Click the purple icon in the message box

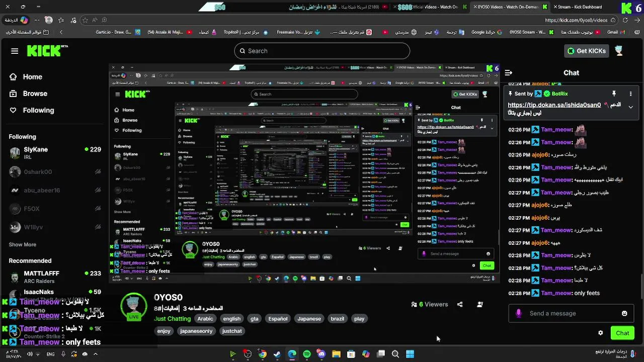tap(519, 313)
